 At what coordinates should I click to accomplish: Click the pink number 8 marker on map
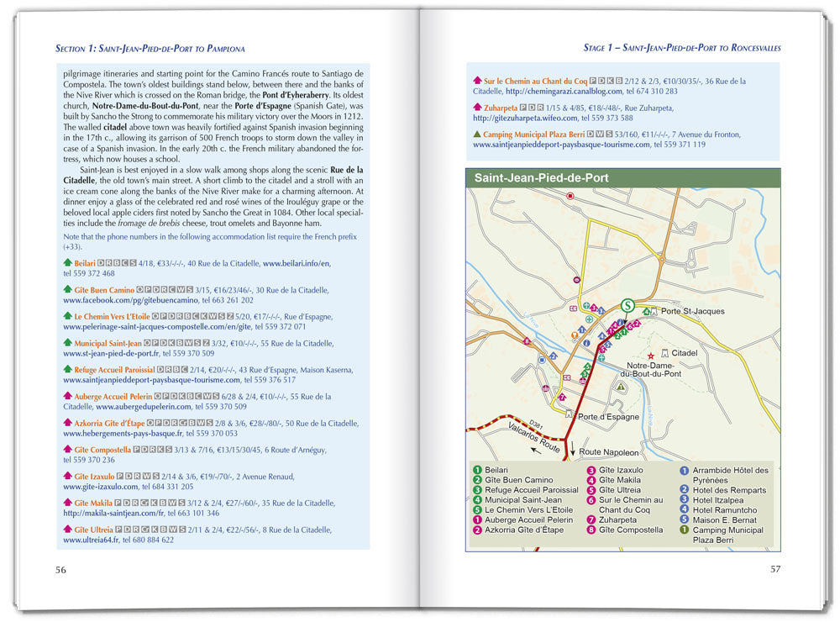(527, 341)
